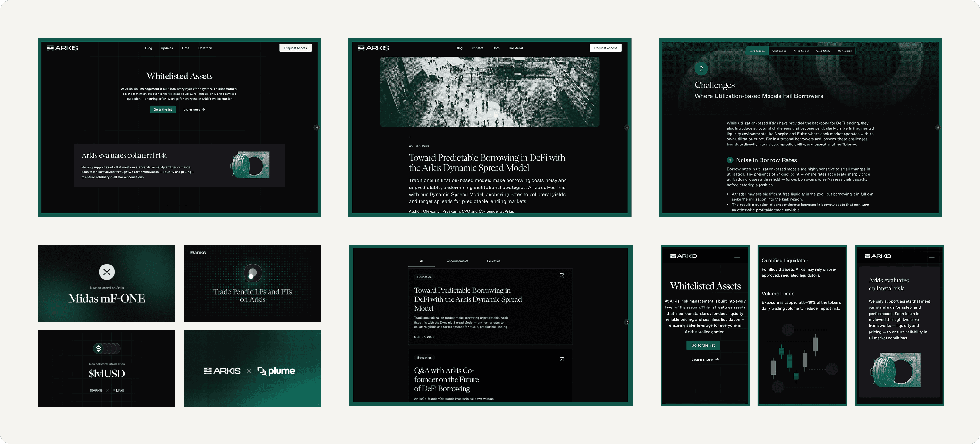Open Docs in the blog article page navigation

click(496, 48)
